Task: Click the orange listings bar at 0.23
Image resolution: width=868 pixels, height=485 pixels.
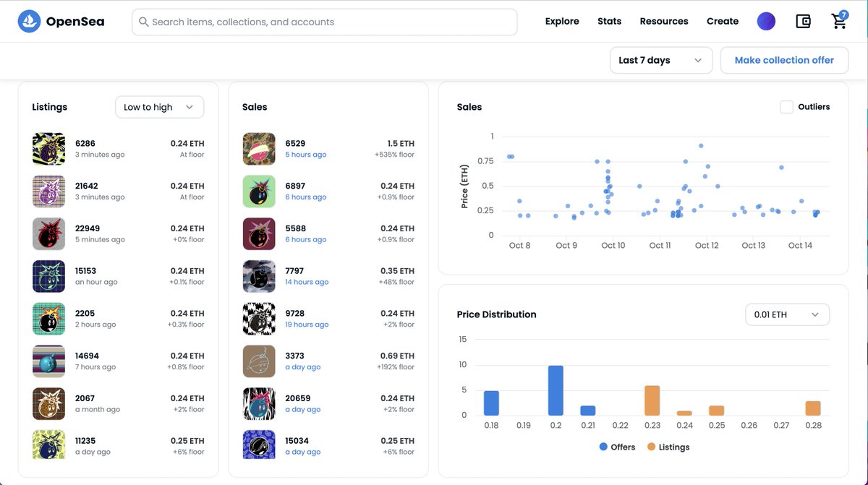Action: (652, 400)
